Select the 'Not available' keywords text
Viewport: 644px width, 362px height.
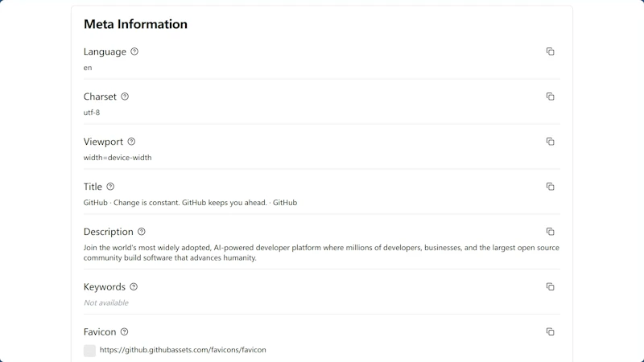pos(106,303)
